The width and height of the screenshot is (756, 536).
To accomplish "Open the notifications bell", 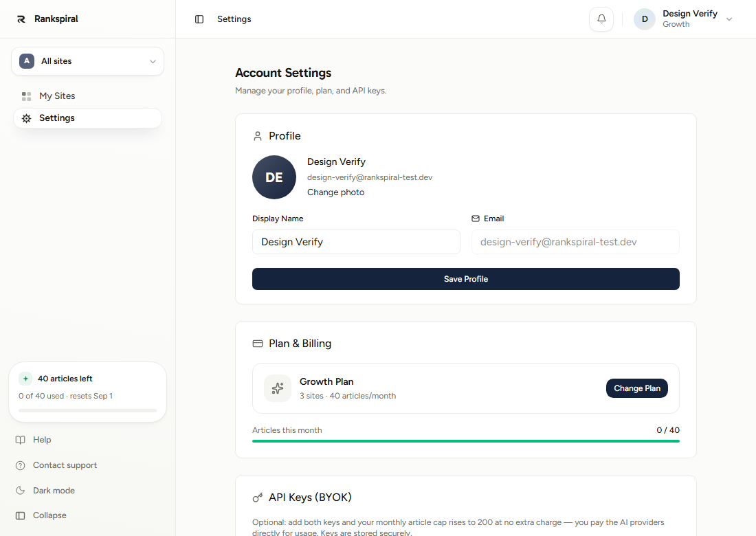I will coord(601,19).
